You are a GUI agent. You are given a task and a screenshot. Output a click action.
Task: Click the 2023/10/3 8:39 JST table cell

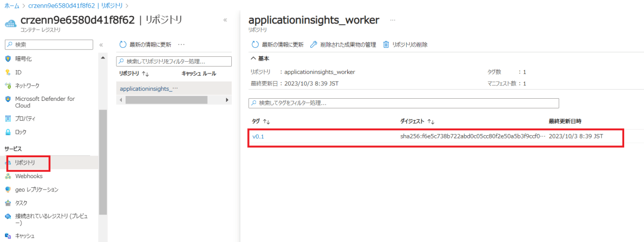pyautogui.click(x=576, y=136)
